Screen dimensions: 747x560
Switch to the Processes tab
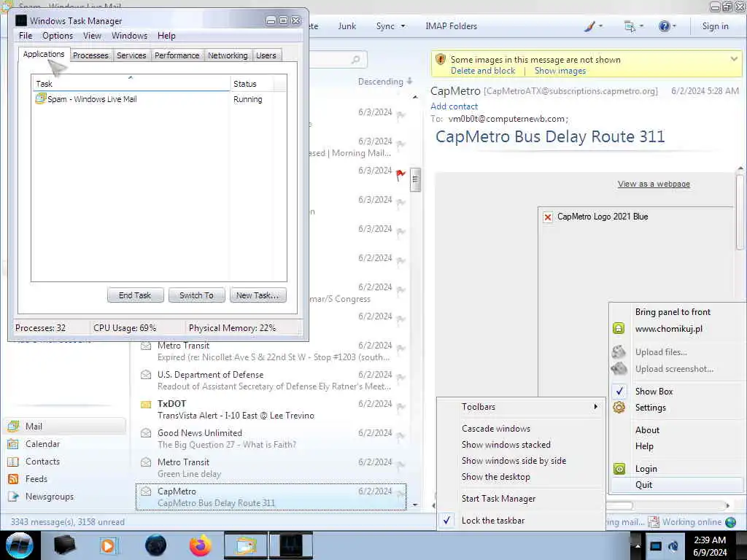[90, 55]
